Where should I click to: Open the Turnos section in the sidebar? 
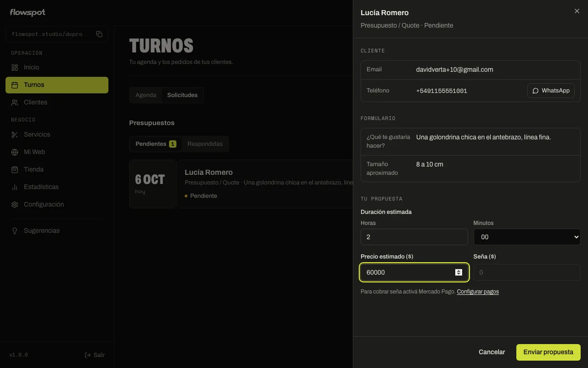[x=57, y=85]
